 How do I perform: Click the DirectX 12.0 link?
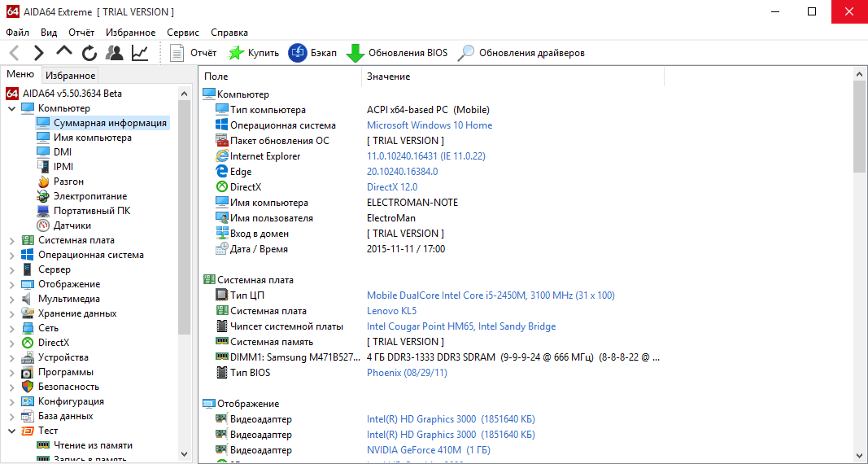(x=392, y=187)
